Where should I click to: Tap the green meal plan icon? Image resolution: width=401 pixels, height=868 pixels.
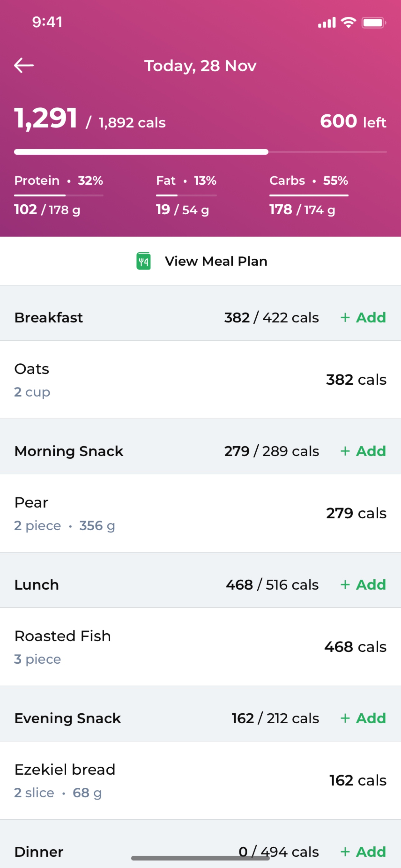point(143,261)
